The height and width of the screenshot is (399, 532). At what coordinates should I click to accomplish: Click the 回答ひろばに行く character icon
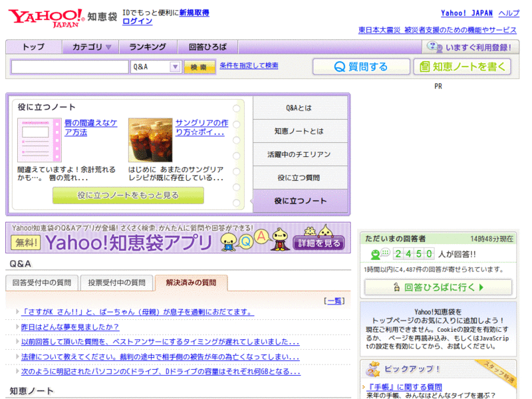pyautogui.click(x=396, y=287)
